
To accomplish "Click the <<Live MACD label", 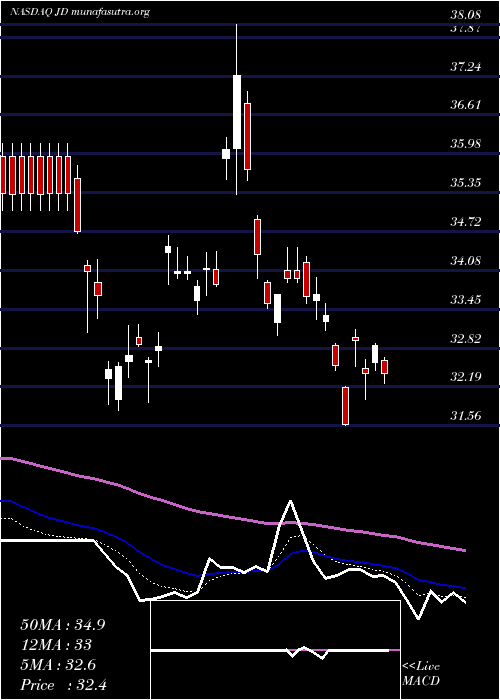I will pyautogui.click(x=421, y=674).
